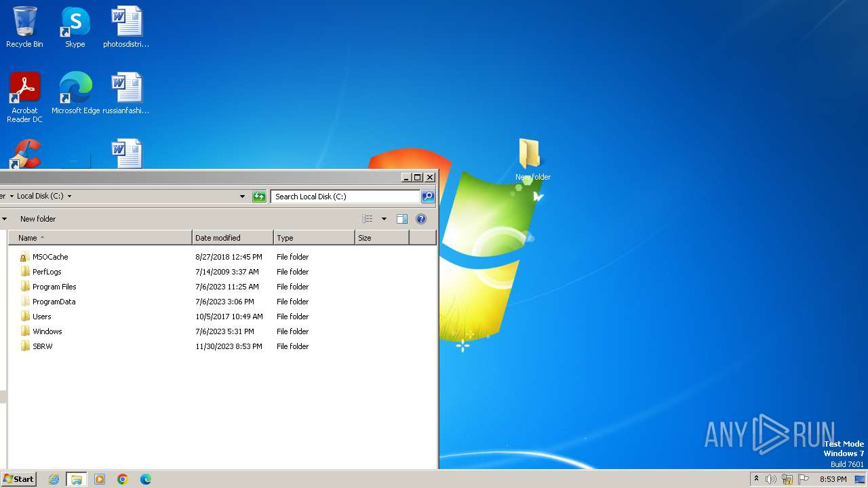Screen dimensions: 868x488
Task: Open the CCleaner desktop shortcut
Action: tap(24, 154)
